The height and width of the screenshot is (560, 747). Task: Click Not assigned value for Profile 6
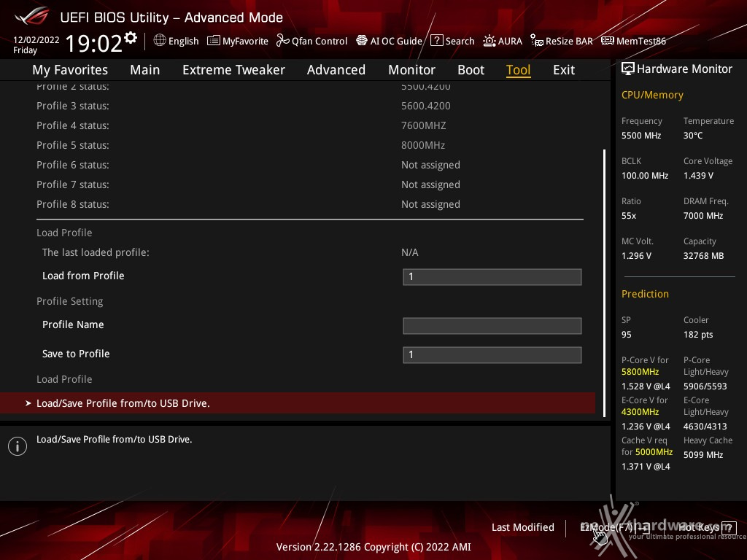pos(430,165)
